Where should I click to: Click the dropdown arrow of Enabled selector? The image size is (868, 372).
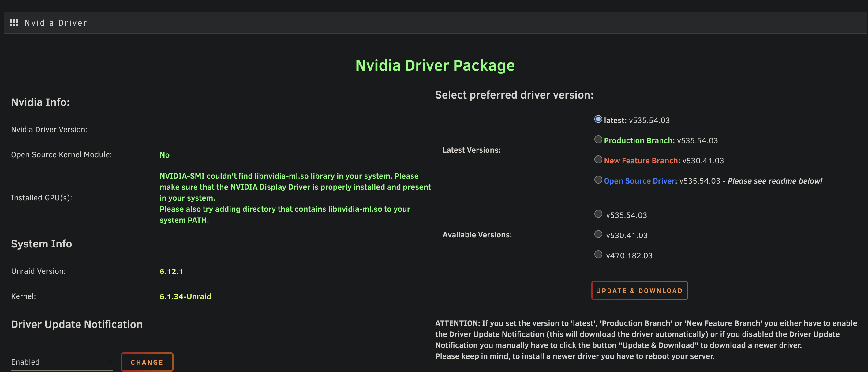[110, 362]
